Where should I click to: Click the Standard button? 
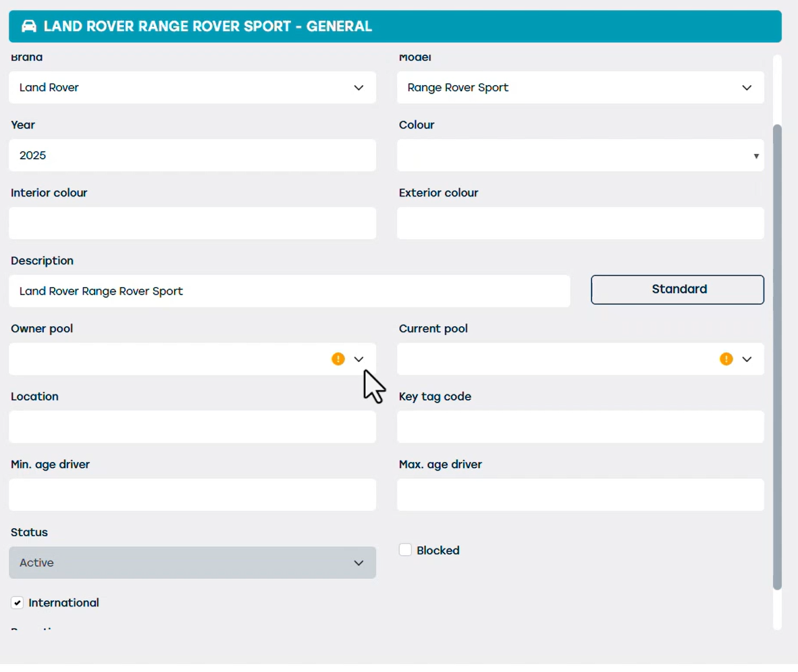(677, 290)
